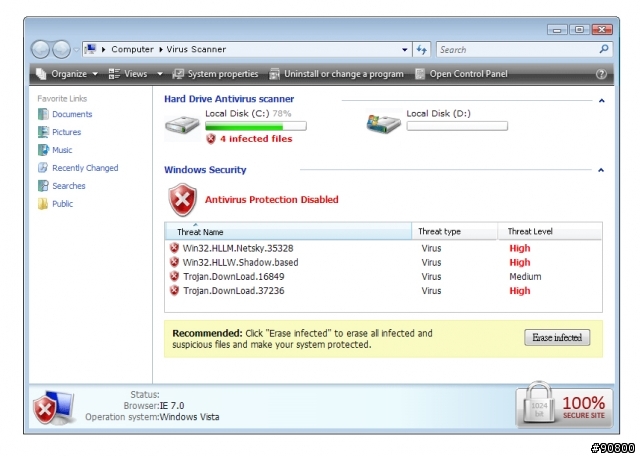Click the Music folder icon
640x456 pixels.
(x=43, y=150)
